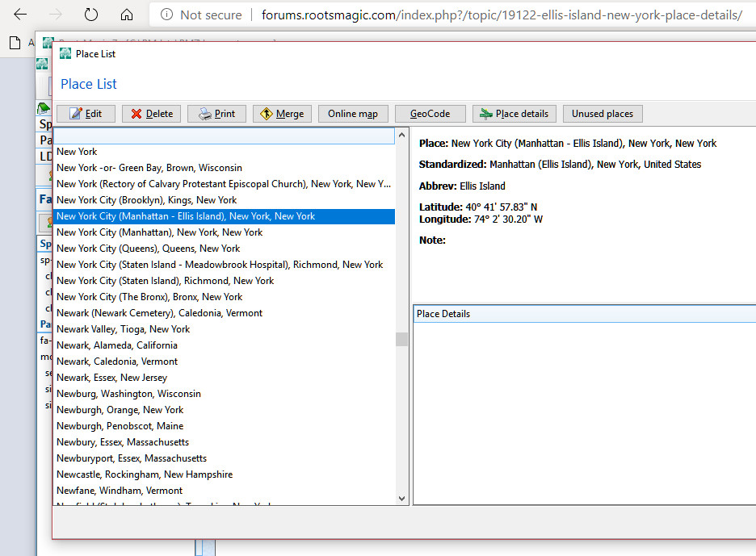Click the Print button
756x556 pixels.
pyautogui.click(x=217, y=114)
